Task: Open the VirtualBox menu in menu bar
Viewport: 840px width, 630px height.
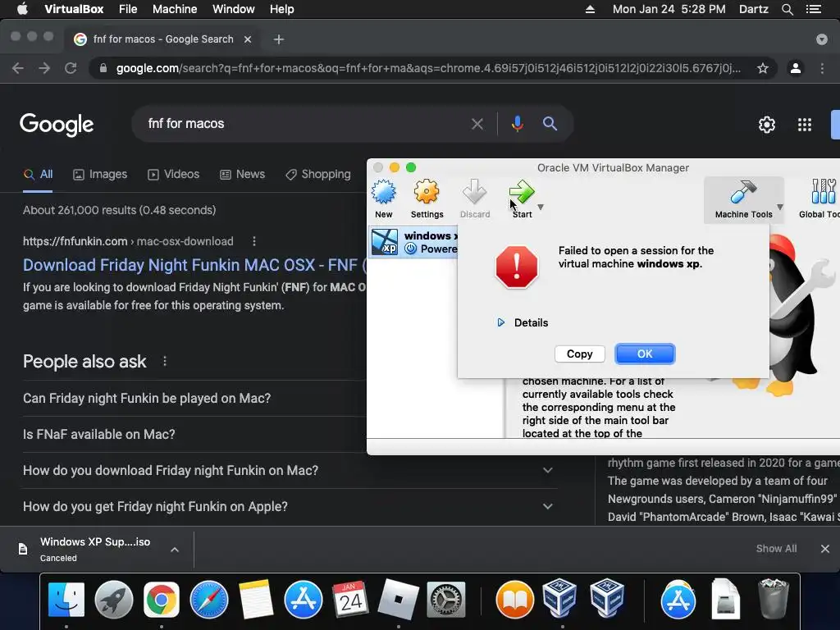Action: [74, 9]
